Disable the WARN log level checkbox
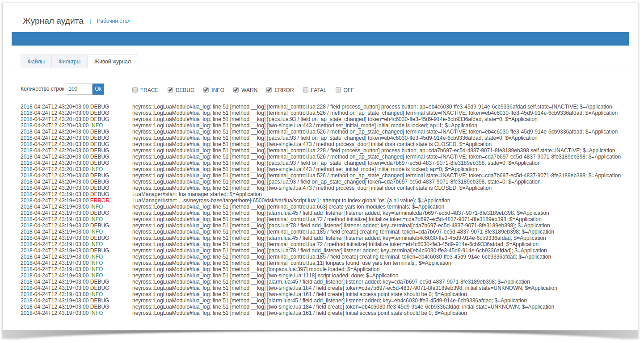 tap(236, 90)
